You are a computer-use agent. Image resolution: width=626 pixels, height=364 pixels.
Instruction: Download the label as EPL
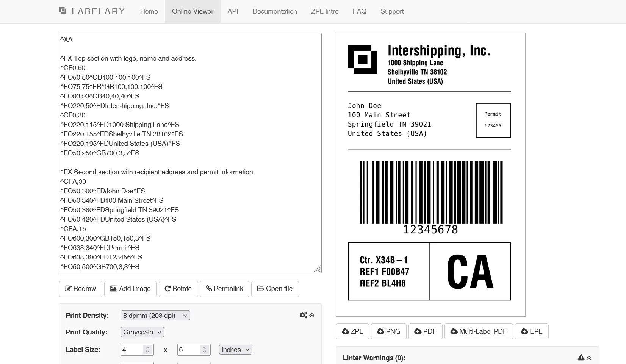pos(532,331)
